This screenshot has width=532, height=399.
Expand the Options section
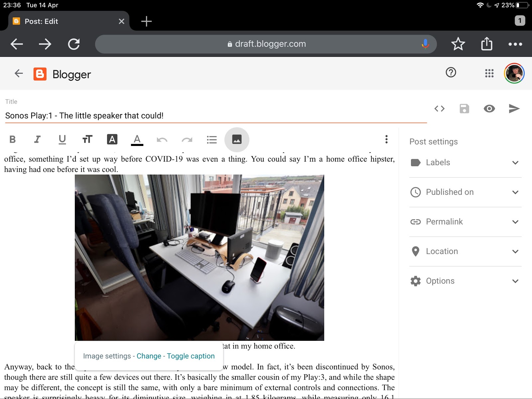pos(465,281)
